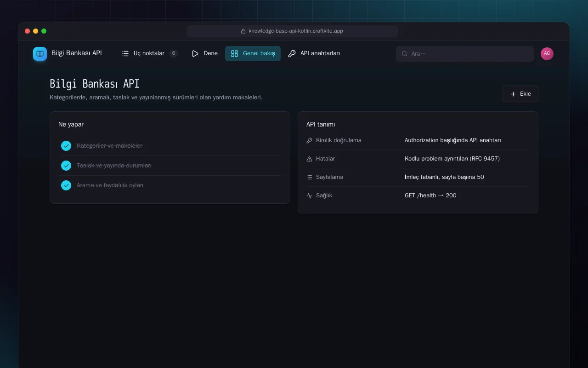Viewport: 588px width, 368px height.
Task: Toggle the Arama ve faydalılık oyları checkbox
Action: point(66,185)
